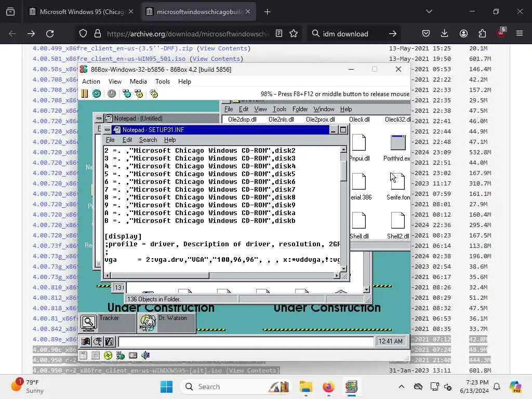Click Notepad horizontal scrollbar right arrow
Image resolution: width=532 pixels, height=399 pixels.
coord(337,275)
